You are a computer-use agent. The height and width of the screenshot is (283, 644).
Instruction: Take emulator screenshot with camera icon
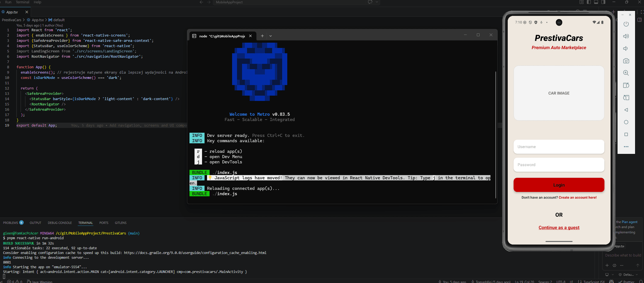pos(626,61)
